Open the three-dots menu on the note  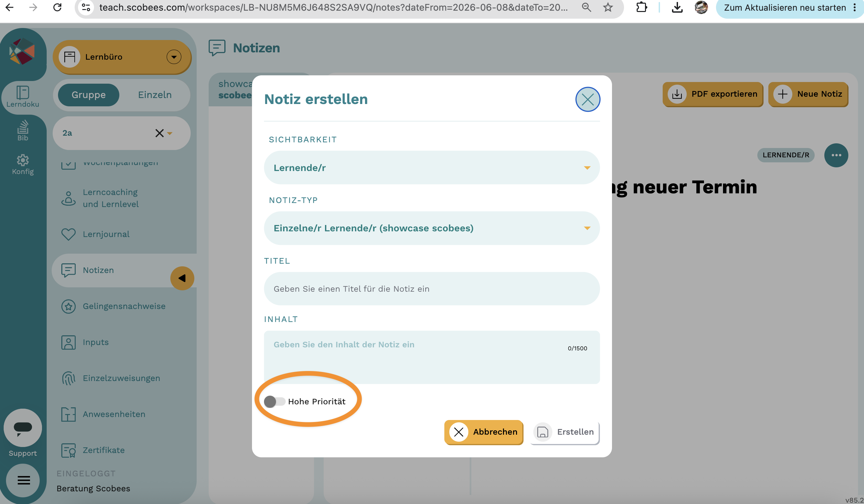point(836,155)
